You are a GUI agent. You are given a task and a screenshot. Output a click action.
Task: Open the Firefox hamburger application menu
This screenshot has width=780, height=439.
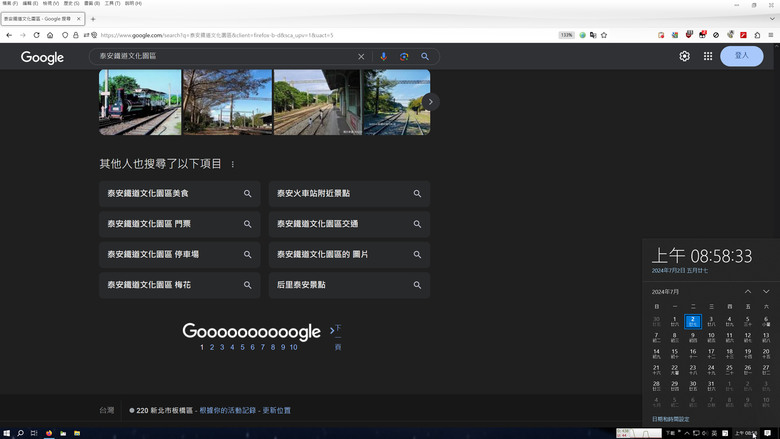coord(771,35)
